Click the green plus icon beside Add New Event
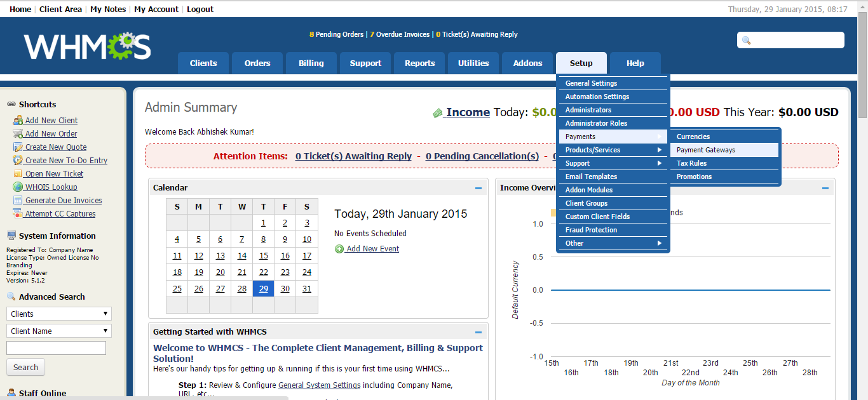The image size is (868, 400). pos(339,249)
